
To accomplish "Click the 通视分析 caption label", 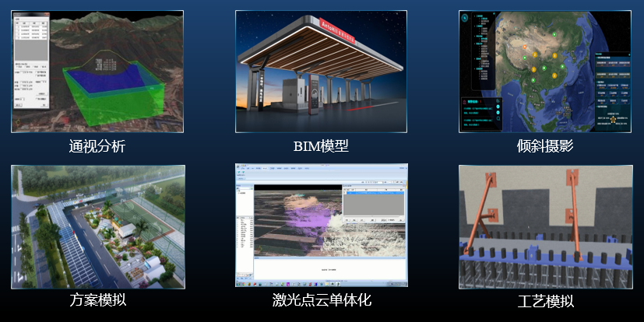I will pos(97,145).
